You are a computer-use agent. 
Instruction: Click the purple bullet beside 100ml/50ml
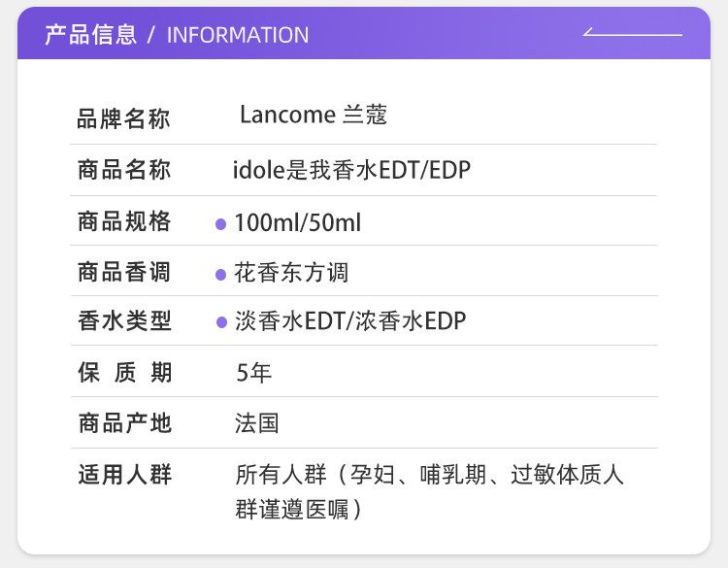(x=220, y=224)
